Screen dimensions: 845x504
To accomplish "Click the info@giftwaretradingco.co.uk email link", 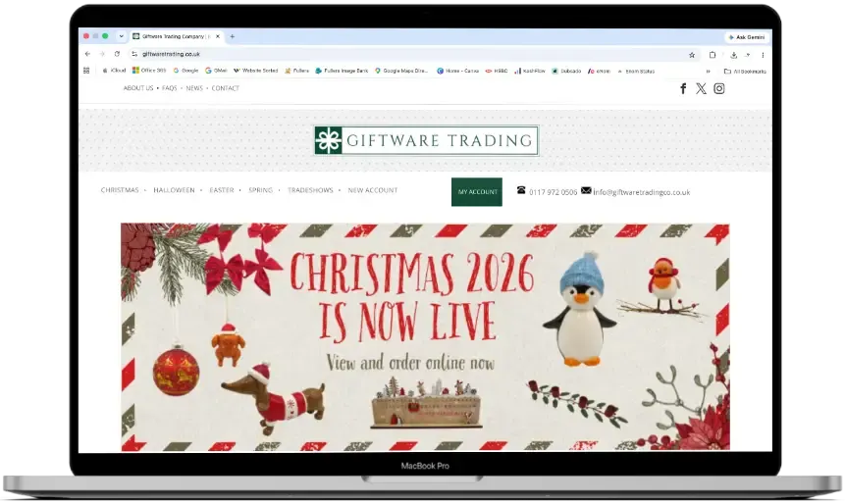I will tap(641, 192).
